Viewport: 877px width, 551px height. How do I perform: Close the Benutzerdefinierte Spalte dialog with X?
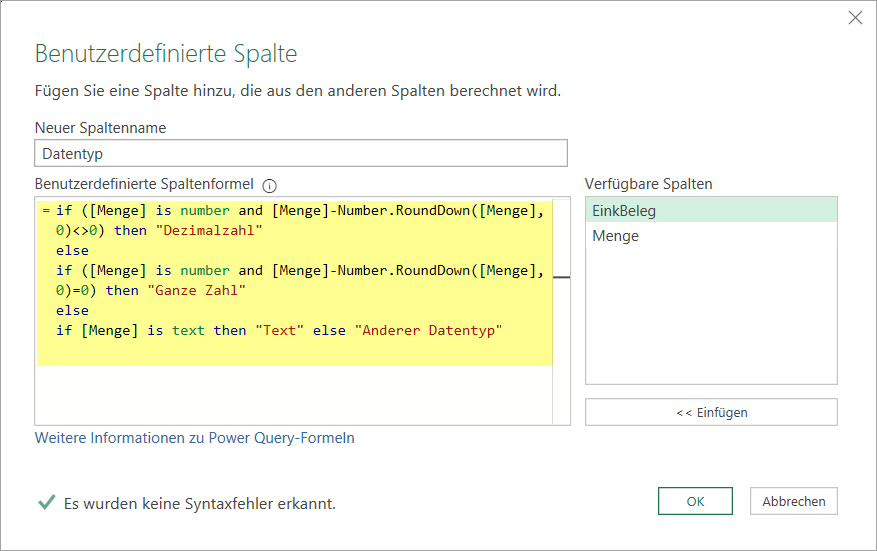coord(855,18)
